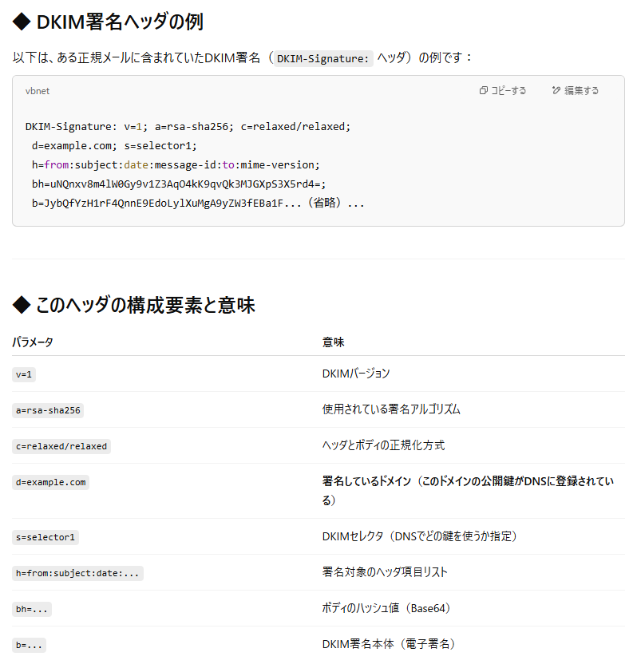Image resolution: width=637 pixels, height=672 pixels.
Task: Click ヘッダとボディの正規化方式 description
Action: click(383, 445)
